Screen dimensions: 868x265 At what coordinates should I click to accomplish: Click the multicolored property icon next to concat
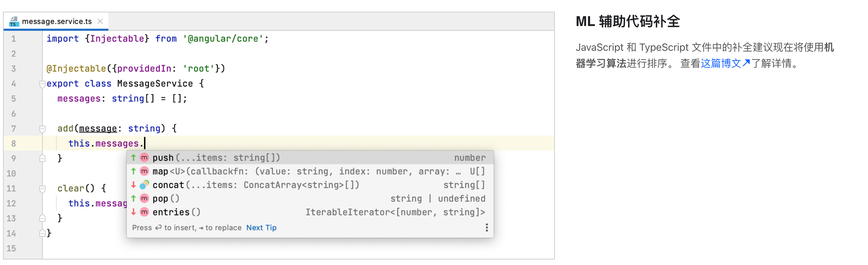pos(144,185)
